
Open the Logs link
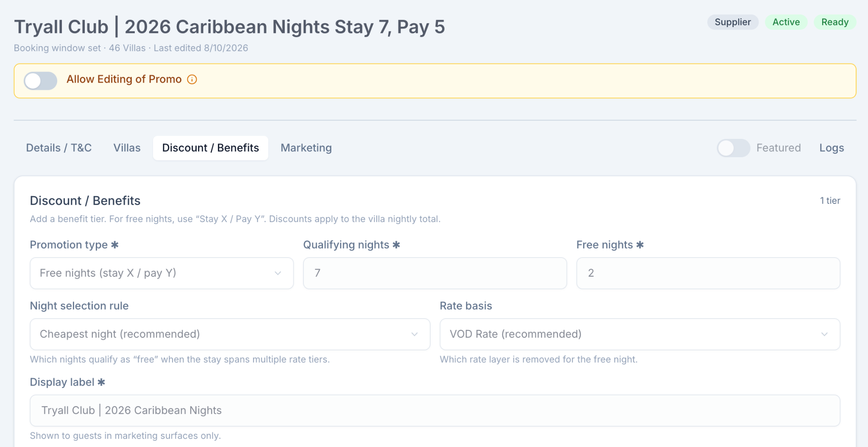click(832, 148)
